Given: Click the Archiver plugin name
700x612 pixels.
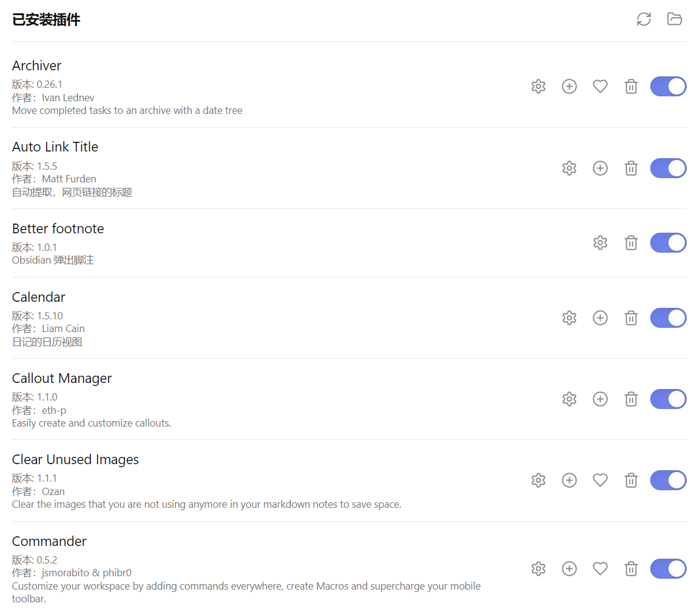Looking at the screenshot, I should point(36,65).
